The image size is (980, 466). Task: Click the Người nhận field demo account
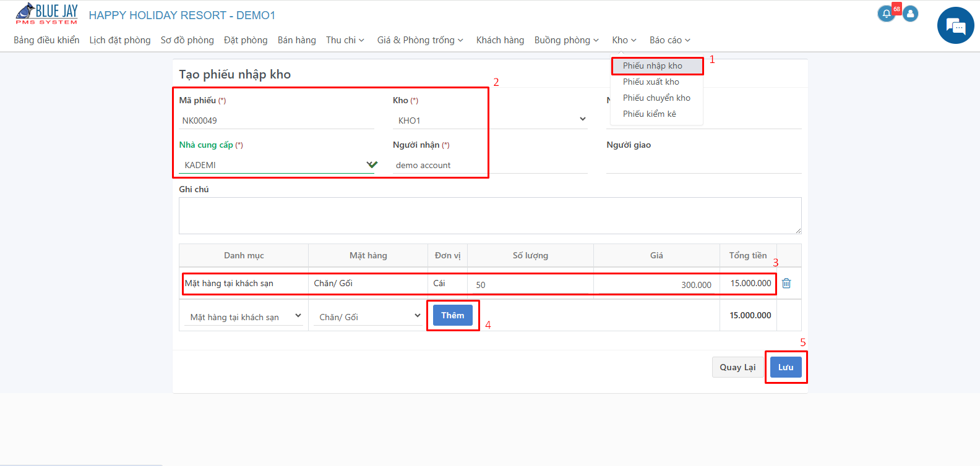point(490,164)
